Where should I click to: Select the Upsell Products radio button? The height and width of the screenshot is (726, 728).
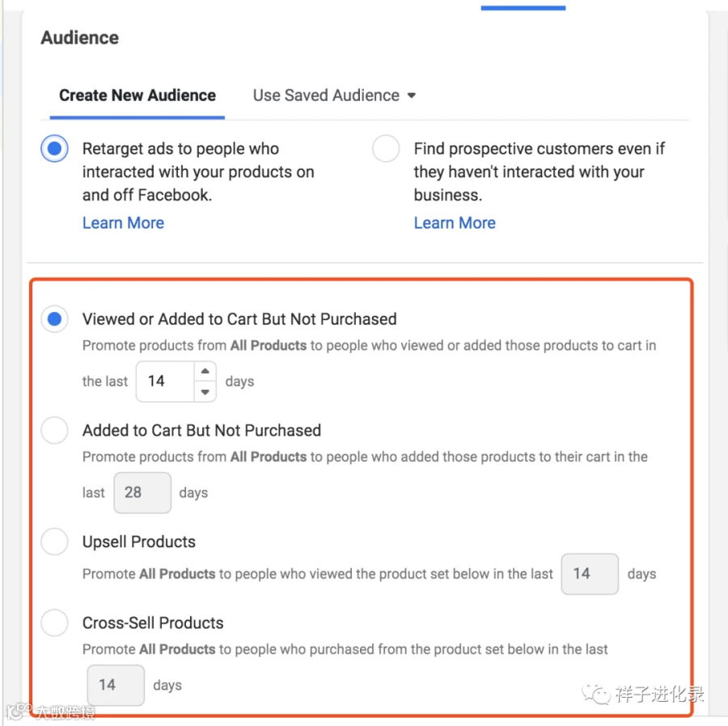[x=54, y=542]
